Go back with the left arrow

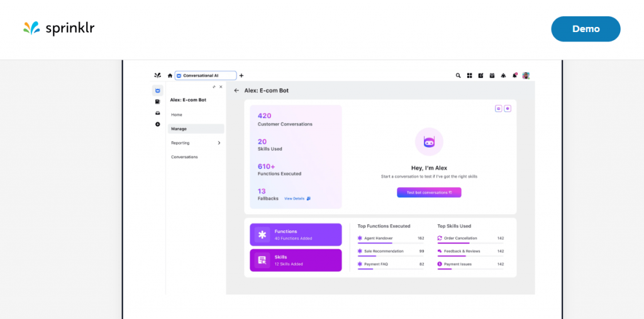pyautogui.click(x=236, y=90)
